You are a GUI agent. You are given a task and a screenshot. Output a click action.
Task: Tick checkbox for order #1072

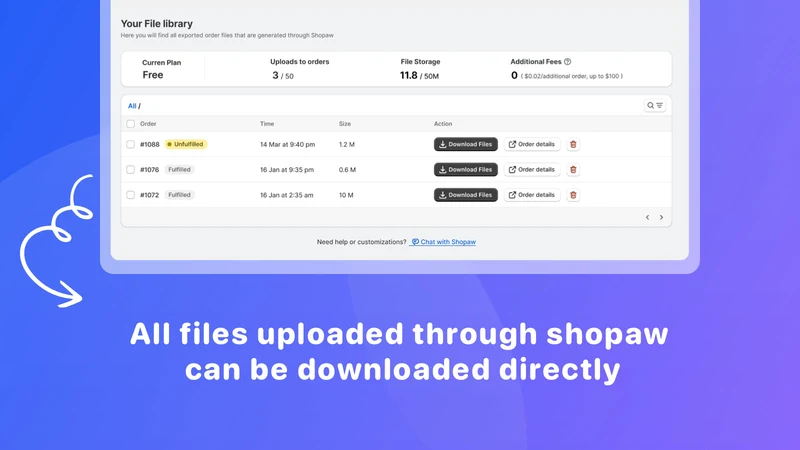pyautogui.click(x=131, y=195)
